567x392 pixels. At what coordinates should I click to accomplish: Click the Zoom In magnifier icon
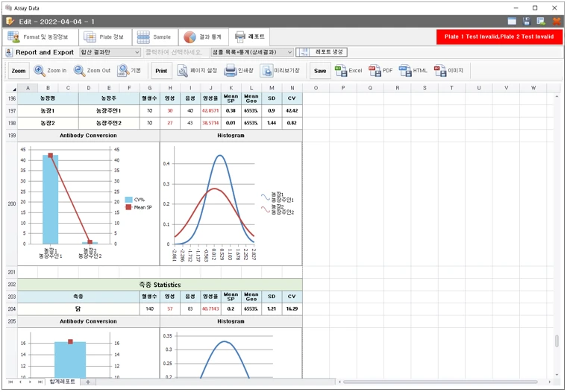40,71
